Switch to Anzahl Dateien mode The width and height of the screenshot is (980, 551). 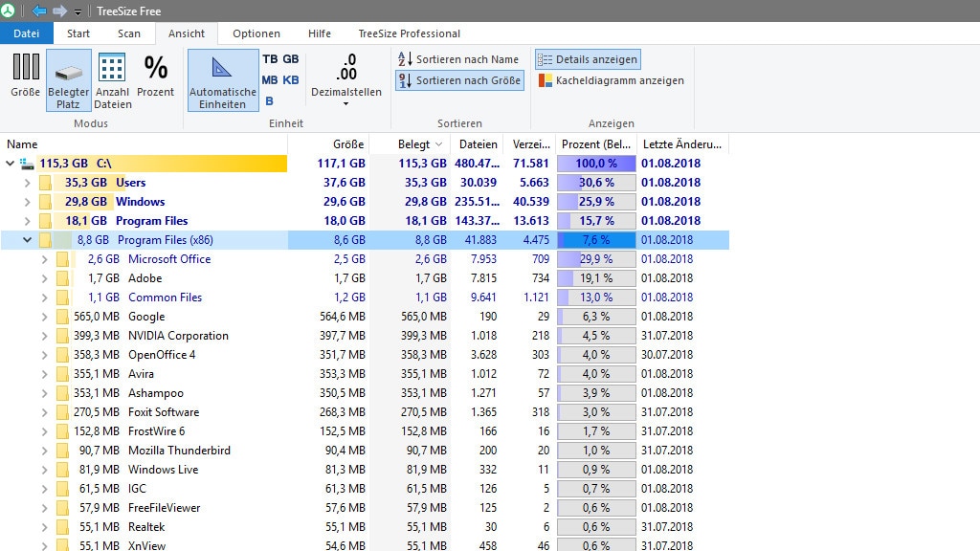coord(112,69)
